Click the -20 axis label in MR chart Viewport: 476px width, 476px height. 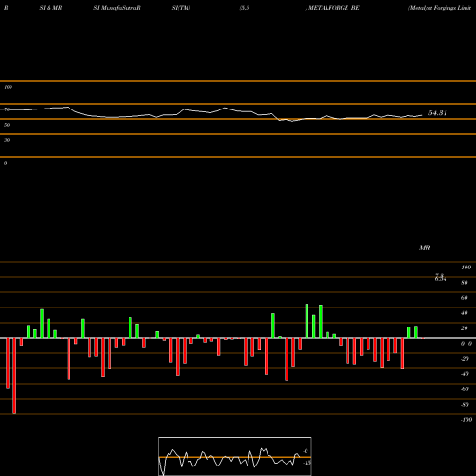[465, 359]
